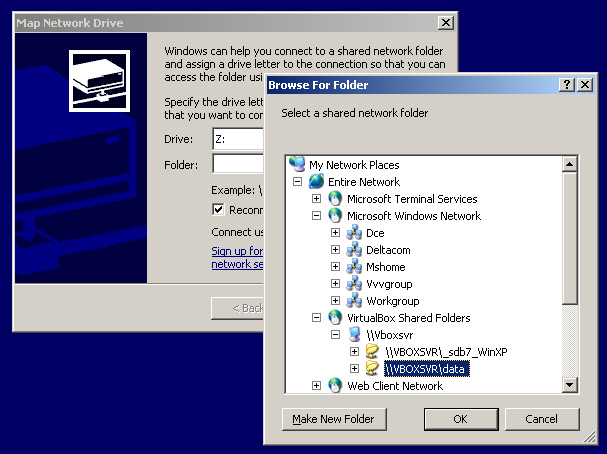The image size is (607, 454).
Task: Click Make New Folder button
Action: point(334,419)
